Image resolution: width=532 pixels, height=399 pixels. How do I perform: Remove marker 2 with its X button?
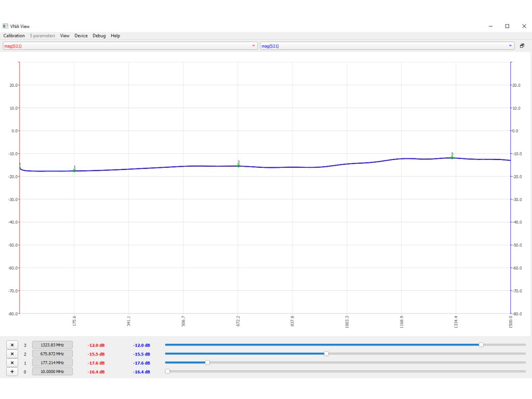pyautogui.click(x=12, y=354)
